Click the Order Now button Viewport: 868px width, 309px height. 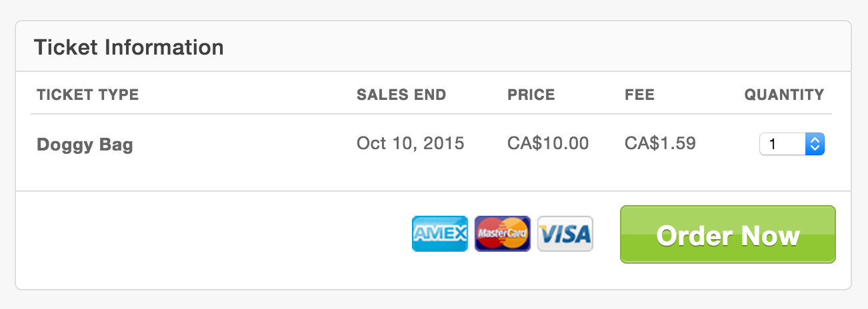point(727,234)
